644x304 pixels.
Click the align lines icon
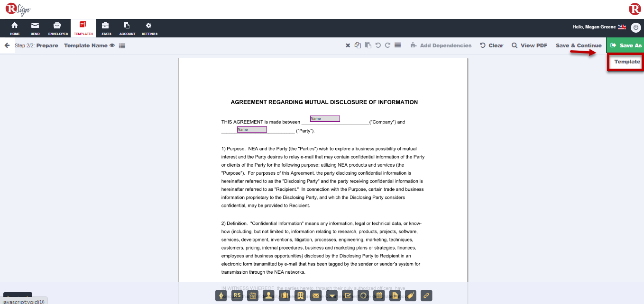[398, 45]
